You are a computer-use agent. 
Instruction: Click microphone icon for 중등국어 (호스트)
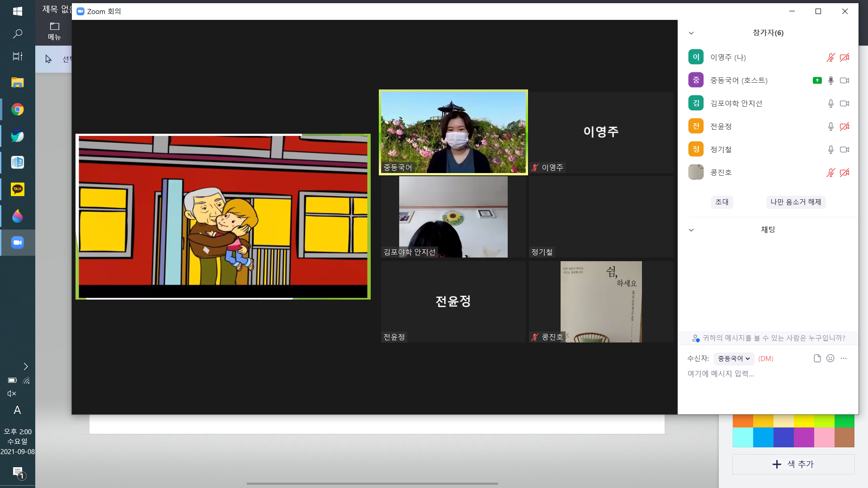pos(830,80)
